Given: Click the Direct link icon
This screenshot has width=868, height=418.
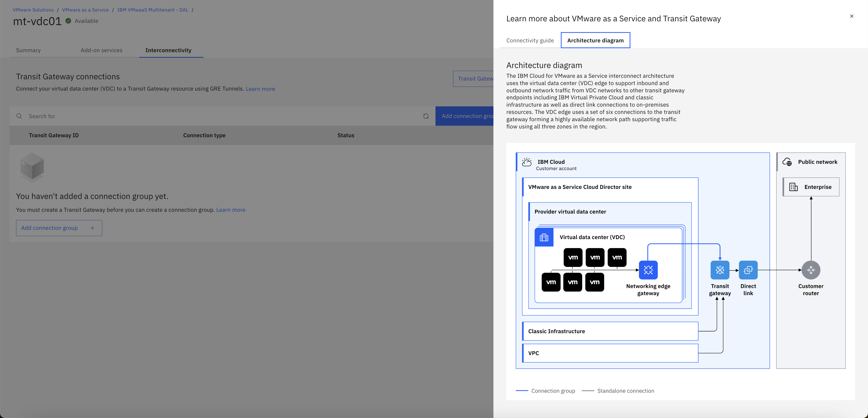Looking at the screenshot, I should coord(748,270).
